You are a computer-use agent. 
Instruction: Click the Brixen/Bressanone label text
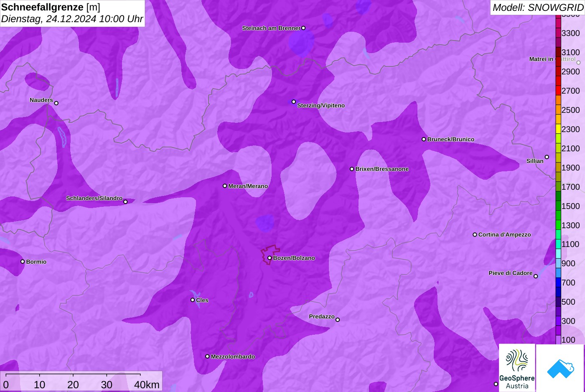(382, 169)
